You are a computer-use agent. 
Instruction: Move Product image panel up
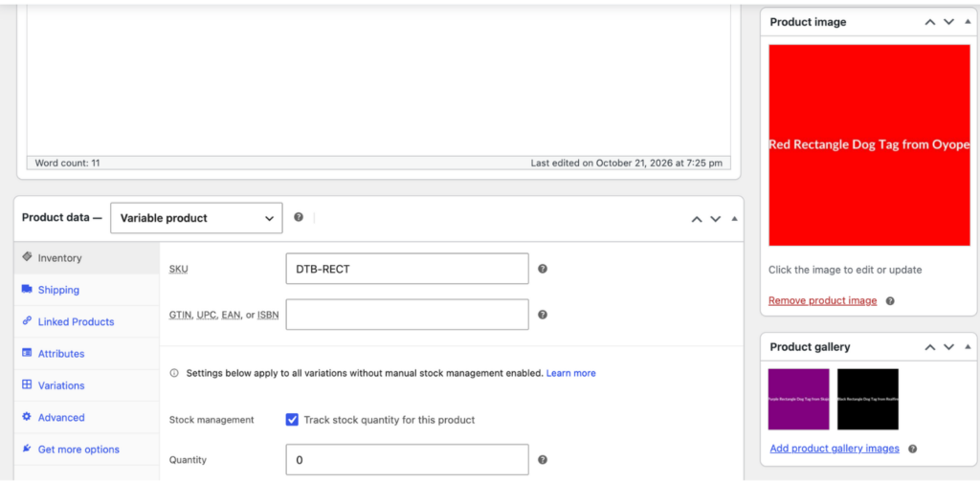(930, 22)
